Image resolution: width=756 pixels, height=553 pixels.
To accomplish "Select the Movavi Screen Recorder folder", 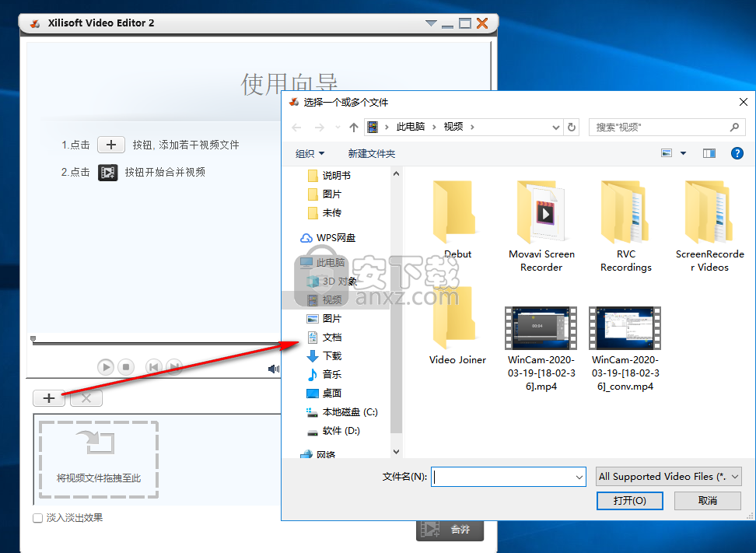I will click(541, 226).
